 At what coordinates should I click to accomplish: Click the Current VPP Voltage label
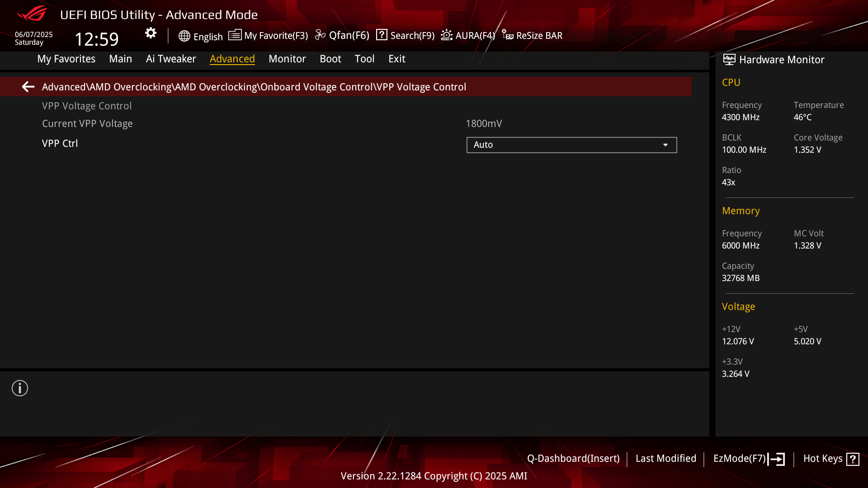pyautogui.click(x=87, y=124)
